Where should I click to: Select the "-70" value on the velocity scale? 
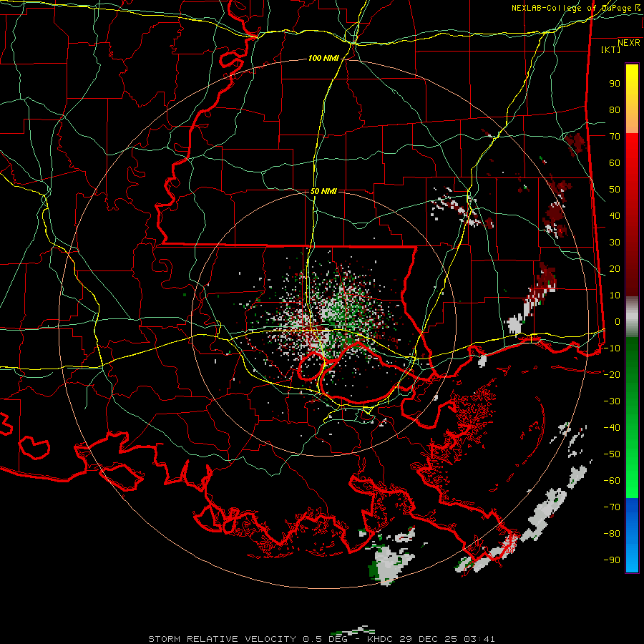click(x=612, y=507)
